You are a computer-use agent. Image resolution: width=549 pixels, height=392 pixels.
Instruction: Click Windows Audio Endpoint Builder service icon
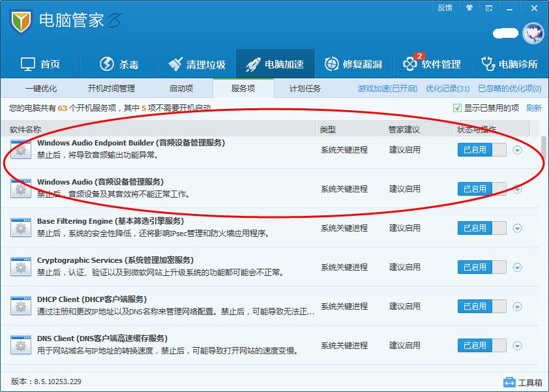pyautogui.click(x=21, y=149)
